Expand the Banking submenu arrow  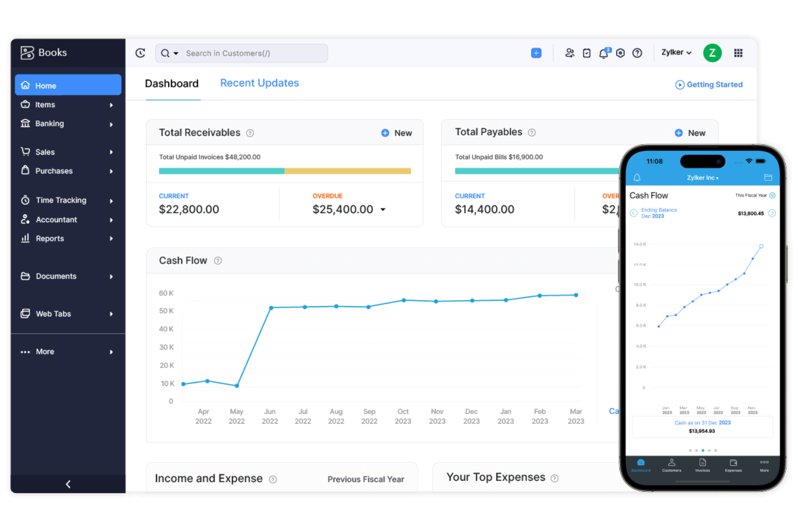pos(112,125)
